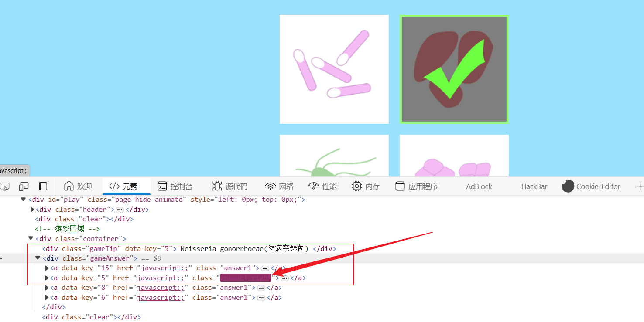Screen dimensions: 644x322
Task: Click the pink clustered cells image
Action: point(454,156)
